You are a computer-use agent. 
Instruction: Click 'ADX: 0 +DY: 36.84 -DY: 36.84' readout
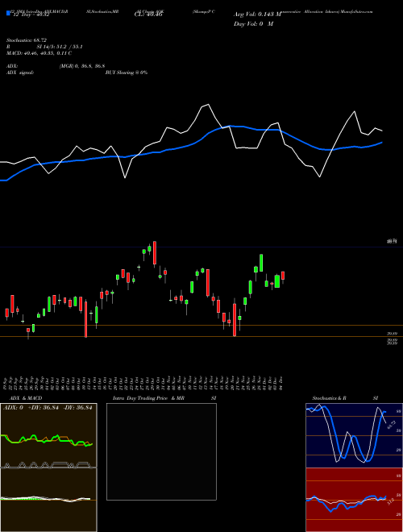[x=48, y=408]
